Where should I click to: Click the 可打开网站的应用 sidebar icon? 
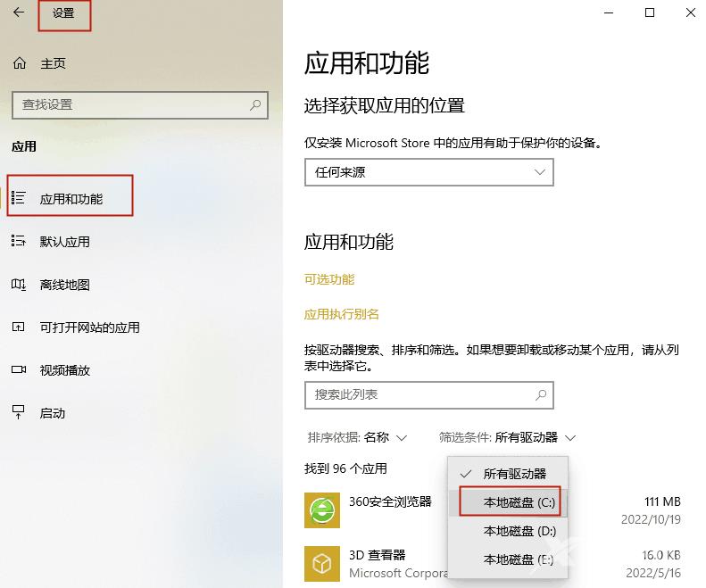coord(19,327)
